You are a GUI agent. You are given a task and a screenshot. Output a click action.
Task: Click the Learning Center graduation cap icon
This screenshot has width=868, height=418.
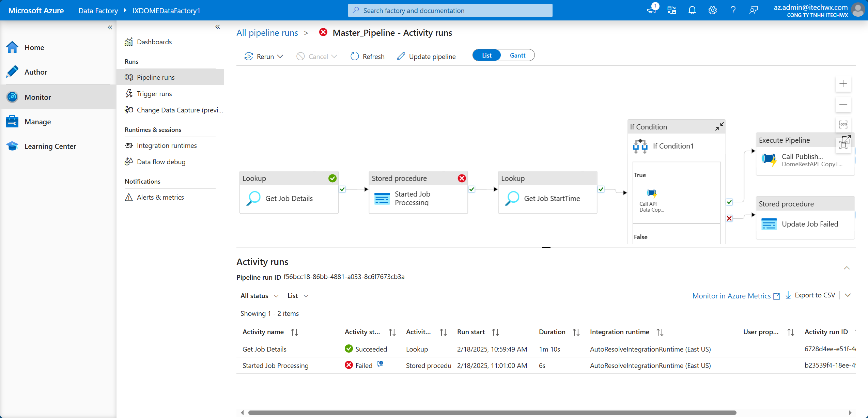pos(12,146)
